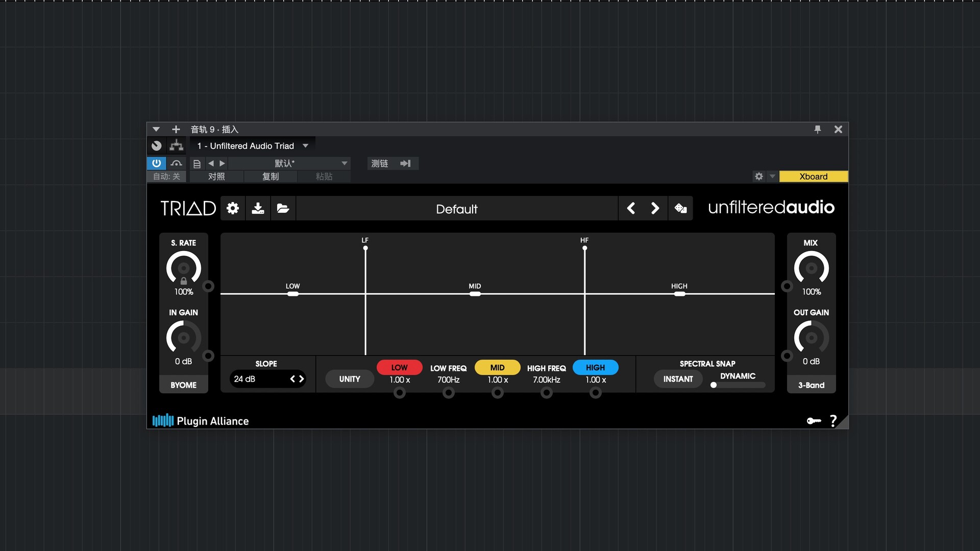This screenshot has width=980, height=551.
Task: Click the HIGH gain modulation port
Action: (596, 393)
